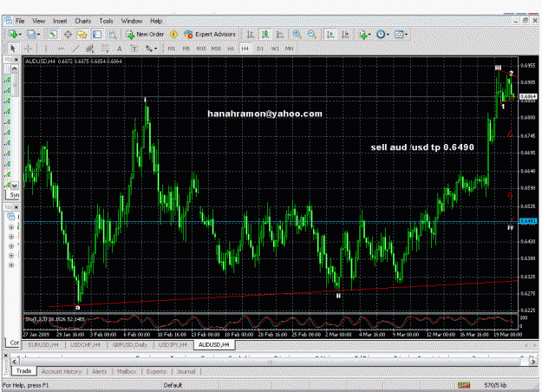This screenshot has height=392, width=542.
Task: Open the Arrows objects dropdown
Action: [x=151, y=49]
